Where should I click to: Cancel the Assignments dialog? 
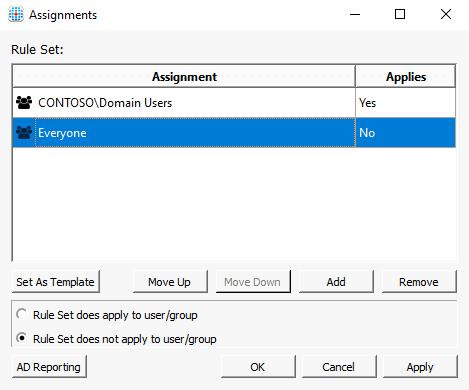tap(339, 367)
